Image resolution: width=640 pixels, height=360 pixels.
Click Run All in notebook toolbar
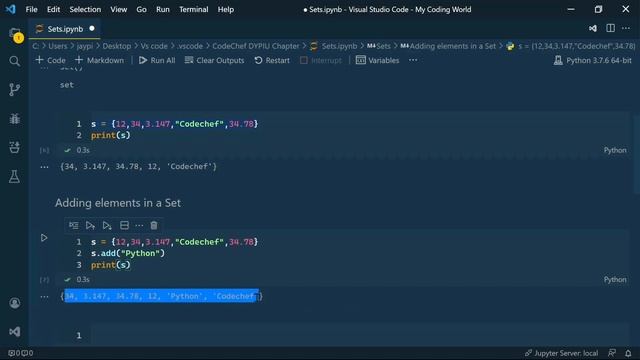pyautogui.click(x=157, y=60)
